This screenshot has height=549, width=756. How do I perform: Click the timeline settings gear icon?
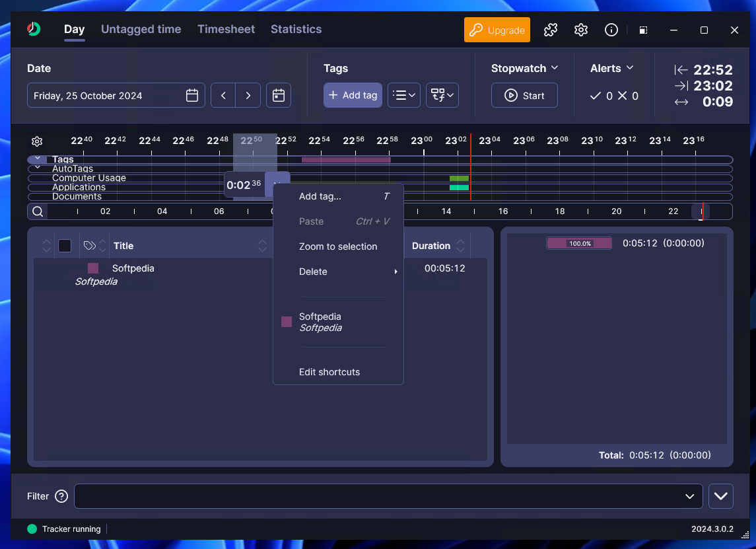pos(37,141)
